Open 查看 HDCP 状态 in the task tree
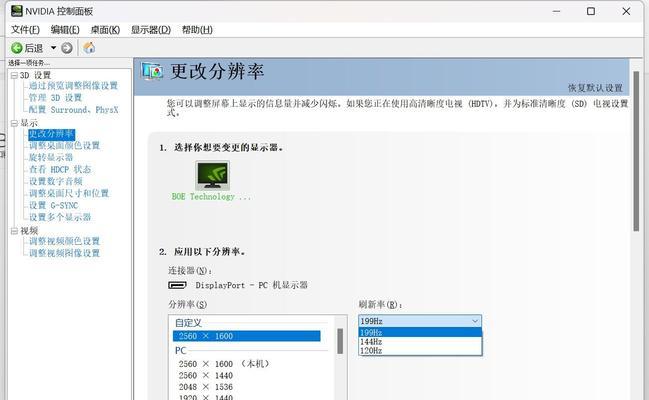Image resolution: width=649 pixels, height=400 pixels. coord(60,169)
